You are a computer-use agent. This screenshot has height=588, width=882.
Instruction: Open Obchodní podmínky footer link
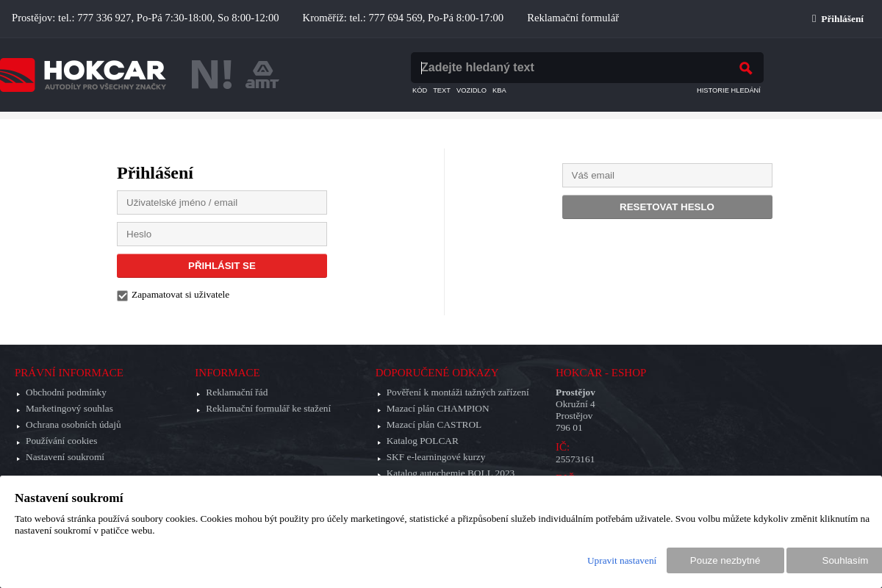tap(66, 392)
